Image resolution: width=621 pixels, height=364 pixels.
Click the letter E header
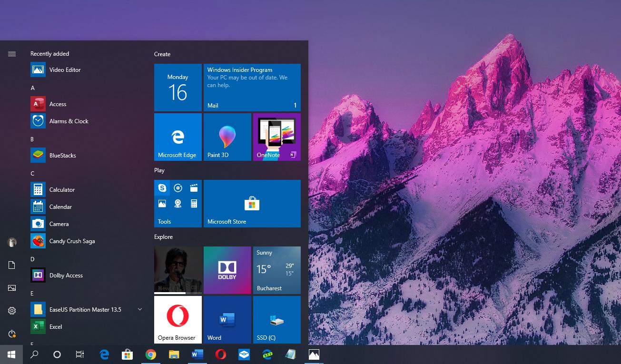32,294
